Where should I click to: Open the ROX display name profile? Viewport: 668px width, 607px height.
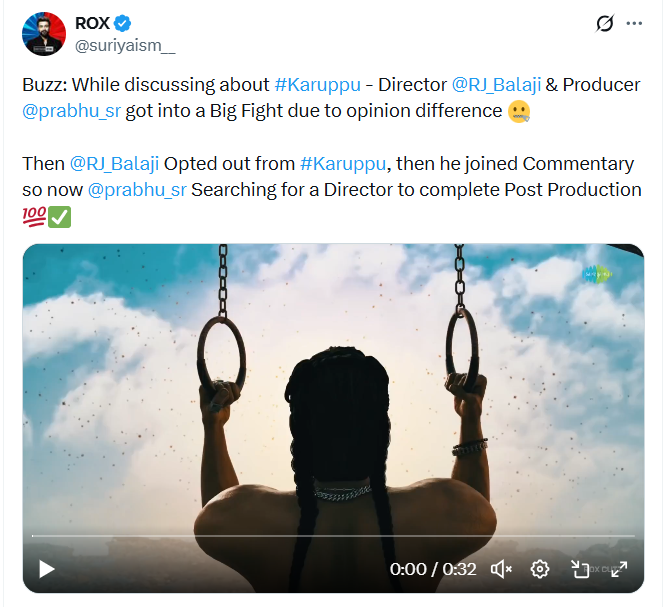click(92, 23)
